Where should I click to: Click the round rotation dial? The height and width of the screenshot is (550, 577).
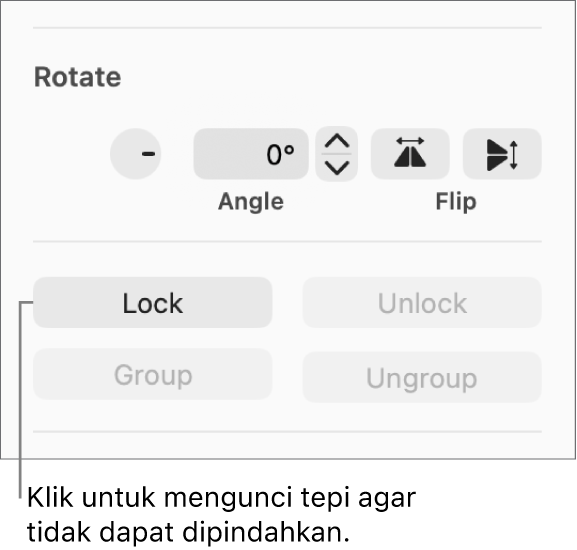(136, 154)
